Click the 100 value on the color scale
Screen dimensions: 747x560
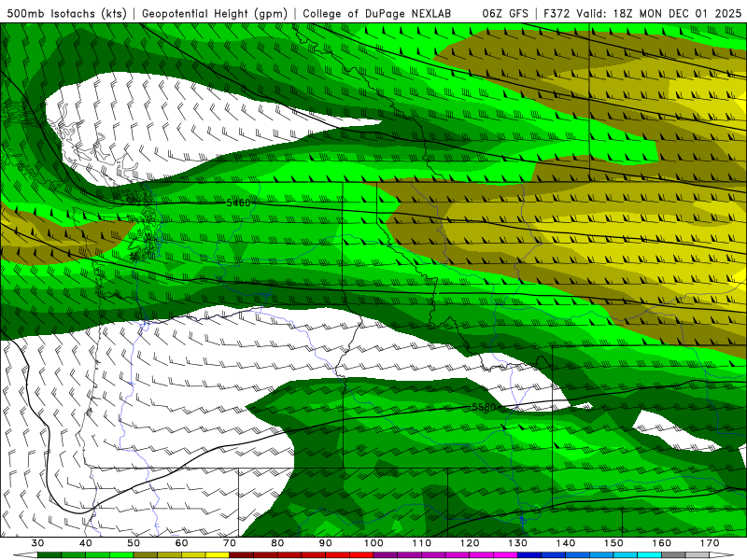(x=373, y=543)
